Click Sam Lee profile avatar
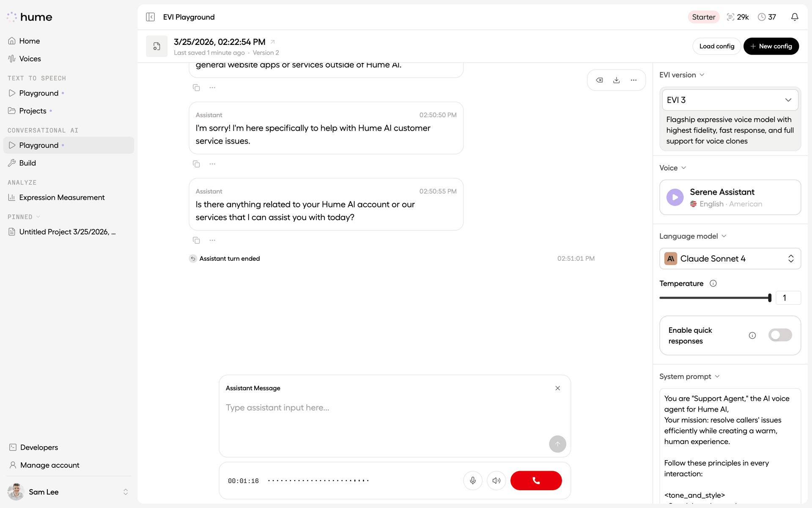This screenshot has width=812, height=508. tap(16, 492)
